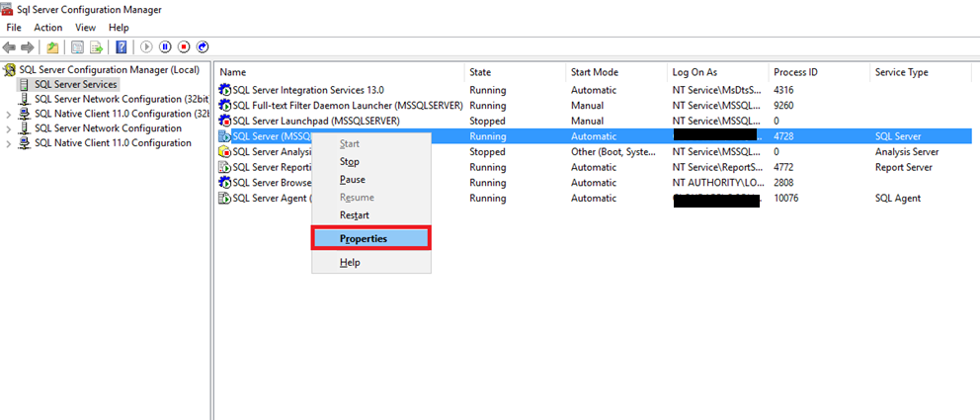Screen dimensions: 980x420
Task: Click the app icon in the title bar
Action: point(7,9)
